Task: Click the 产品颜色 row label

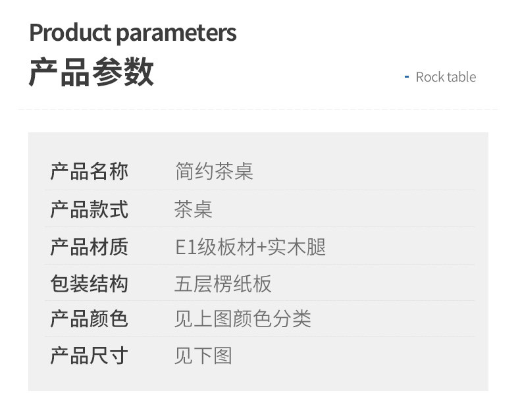Action: (89, 319)
